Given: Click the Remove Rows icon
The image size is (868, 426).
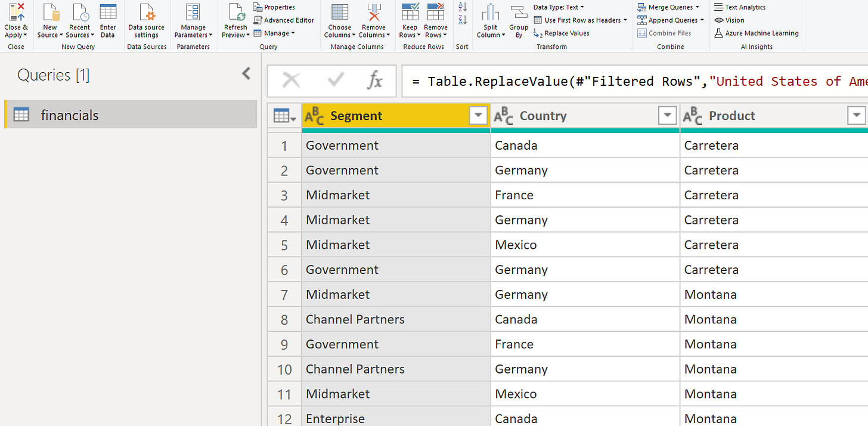Looking at the screenshot, I should point(436,13).
